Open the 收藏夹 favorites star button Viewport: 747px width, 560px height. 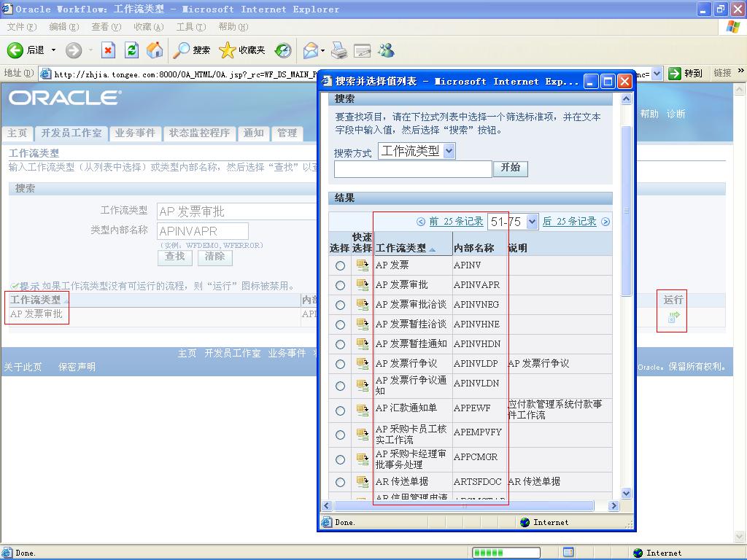click(x=242, y=50)
